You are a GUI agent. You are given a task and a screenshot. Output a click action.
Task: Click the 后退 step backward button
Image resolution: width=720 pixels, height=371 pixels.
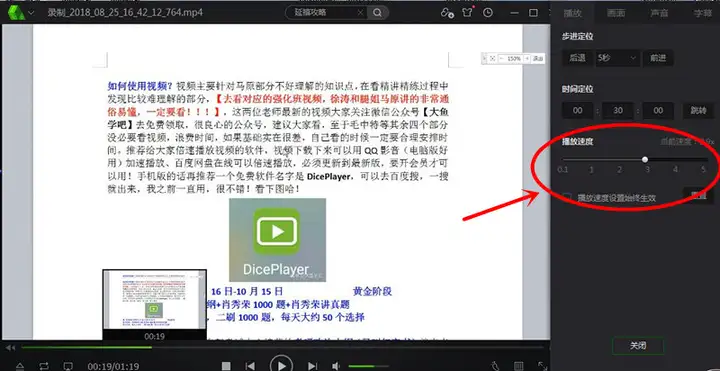coord(578,58)
